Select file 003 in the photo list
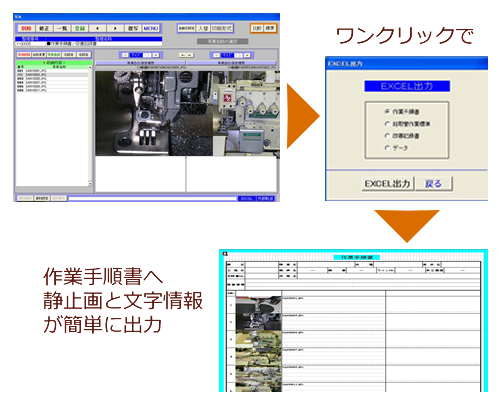The image size is (500, 403). click(x=52, y=79)
